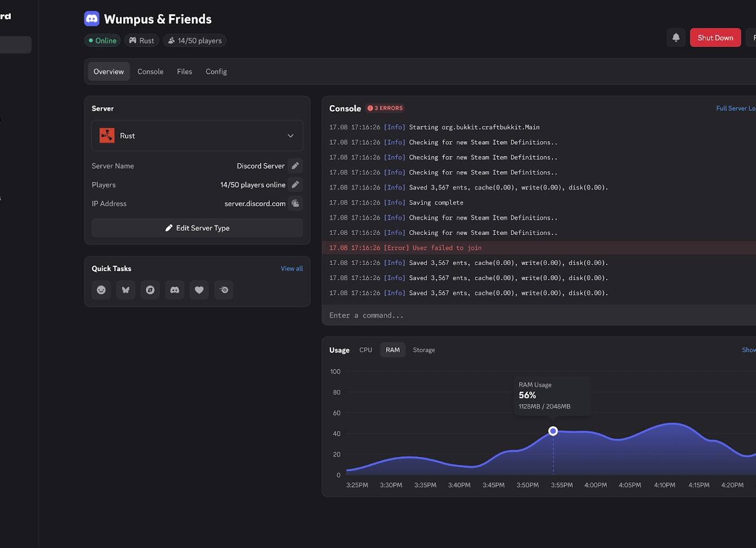Click the 3:55PM time axis label
Image resolution: width=756 pixels, height=548 pixels.
click(x=562, y=485)
